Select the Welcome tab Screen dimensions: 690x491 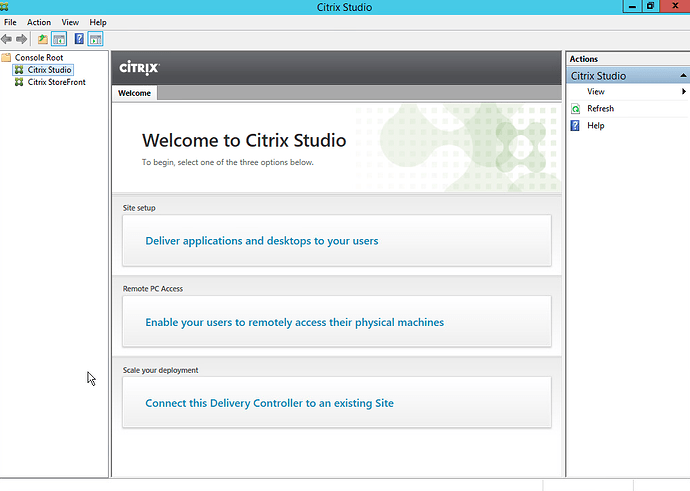click(134, 93)
